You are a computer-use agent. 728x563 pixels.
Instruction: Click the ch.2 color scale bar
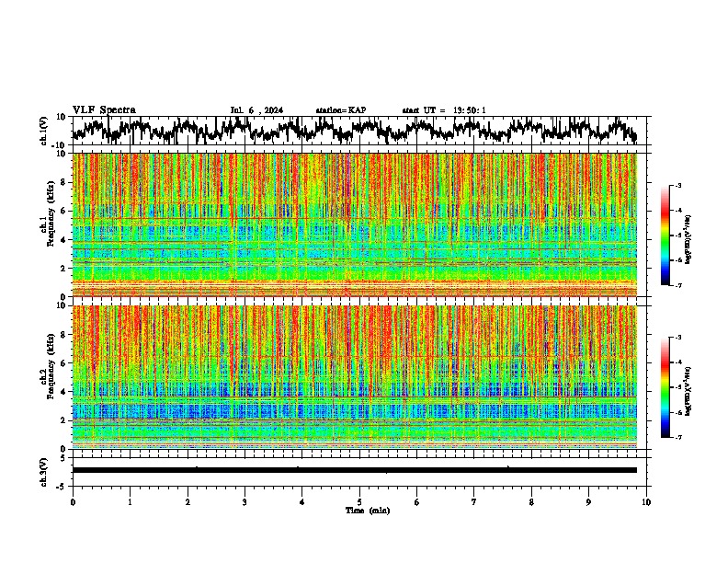665,387
